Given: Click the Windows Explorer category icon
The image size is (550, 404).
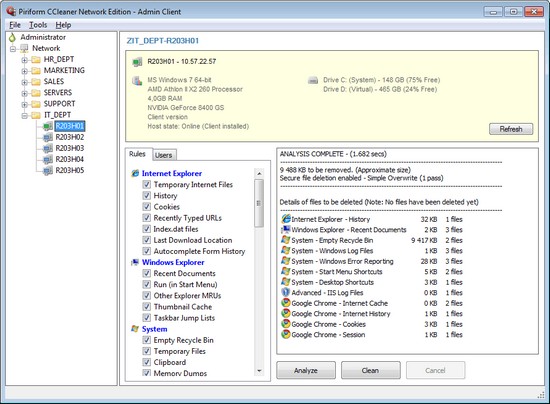Looking at the screenshot, I should tap(135, 262).
